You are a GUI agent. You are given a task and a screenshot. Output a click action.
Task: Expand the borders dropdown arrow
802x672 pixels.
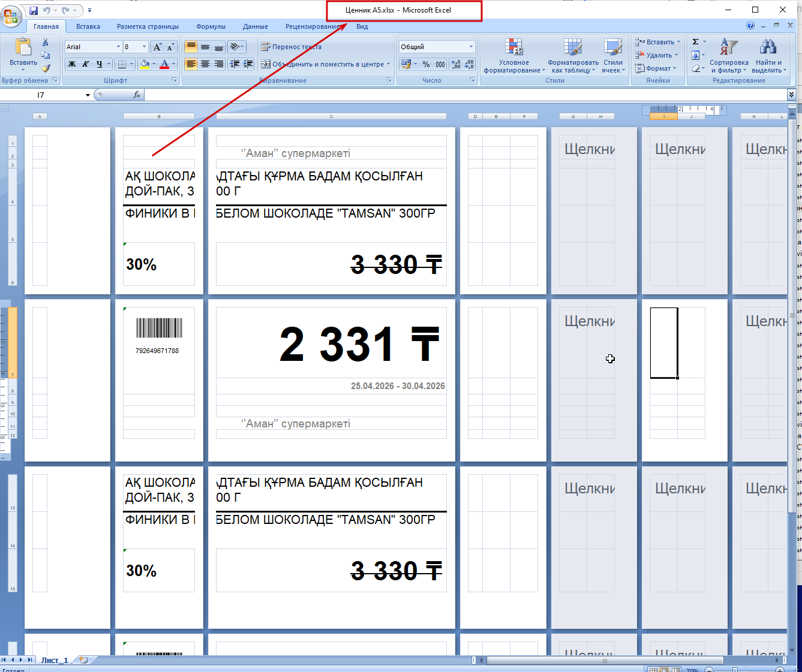[x=132, y=64]
